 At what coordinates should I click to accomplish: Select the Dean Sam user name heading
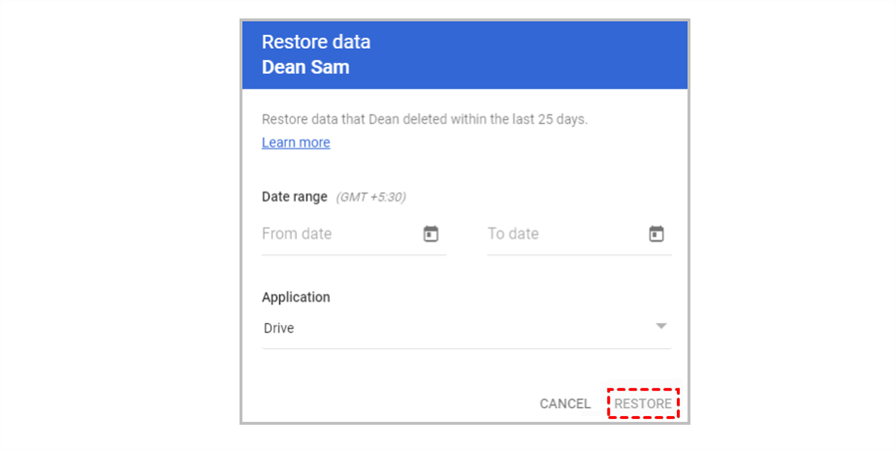tap(306, 68)
